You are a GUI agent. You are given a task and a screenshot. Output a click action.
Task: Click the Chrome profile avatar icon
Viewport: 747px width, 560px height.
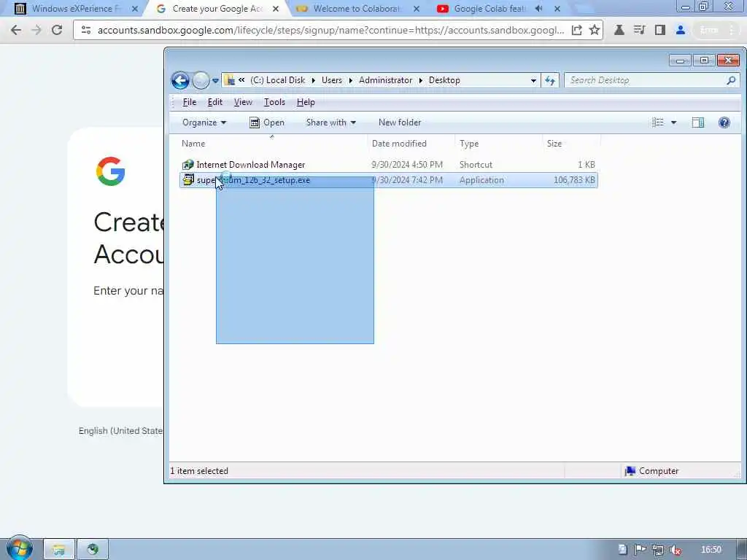681,30
